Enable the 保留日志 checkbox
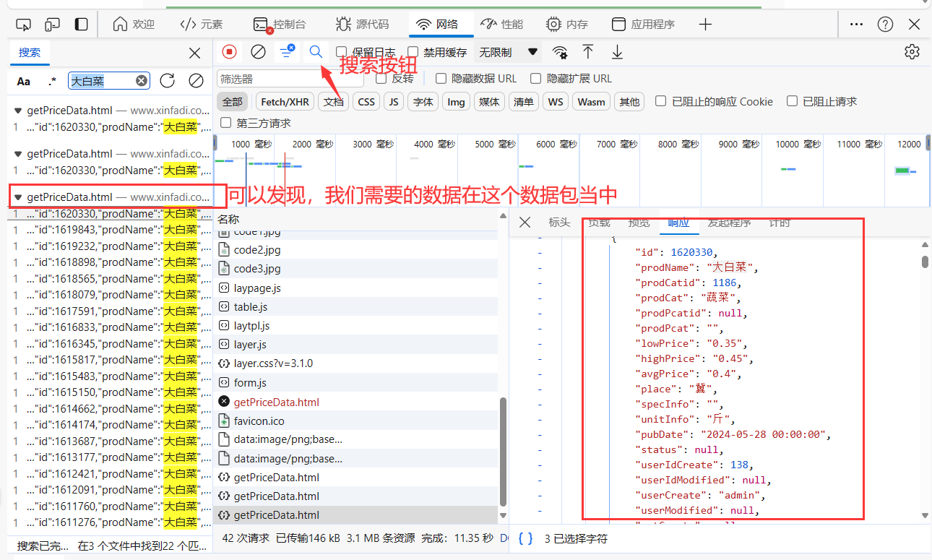Image resolution: width=932 pixels, height=560 pixels. 342,52
